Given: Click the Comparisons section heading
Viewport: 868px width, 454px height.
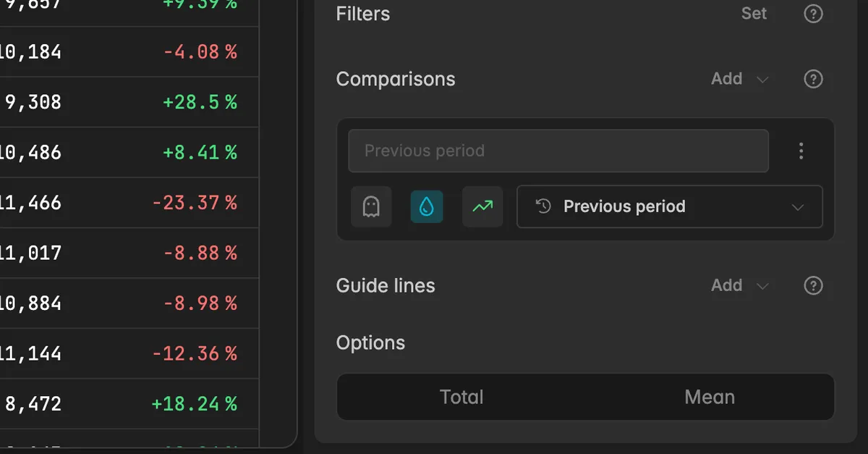Looking at the screenshot, I should click(396, 79).
